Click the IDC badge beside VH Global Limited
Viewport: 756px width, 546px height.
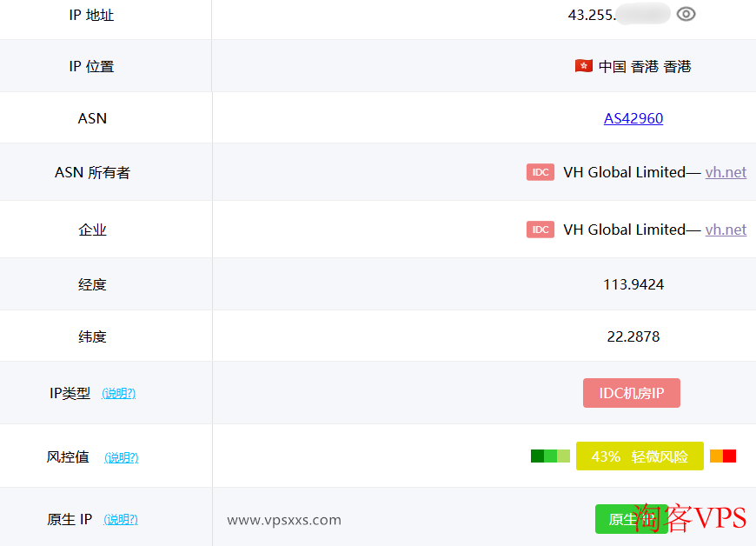tap(540, 172)
